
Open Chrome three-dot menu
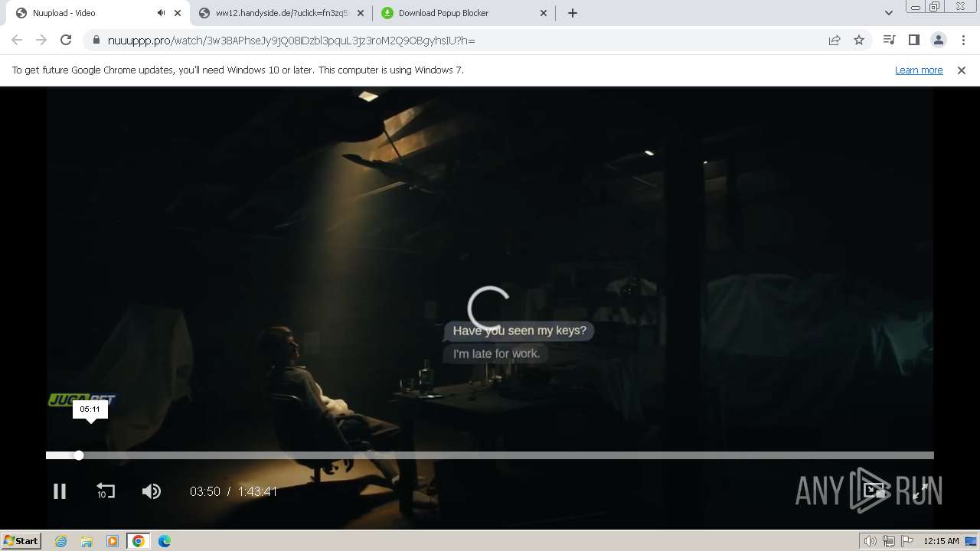(963, 40)
